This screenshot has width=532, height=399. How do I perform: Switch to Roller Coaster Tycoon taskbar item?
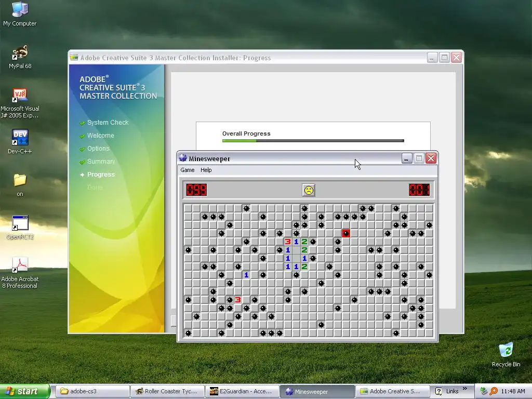click(x=167, y=391)
